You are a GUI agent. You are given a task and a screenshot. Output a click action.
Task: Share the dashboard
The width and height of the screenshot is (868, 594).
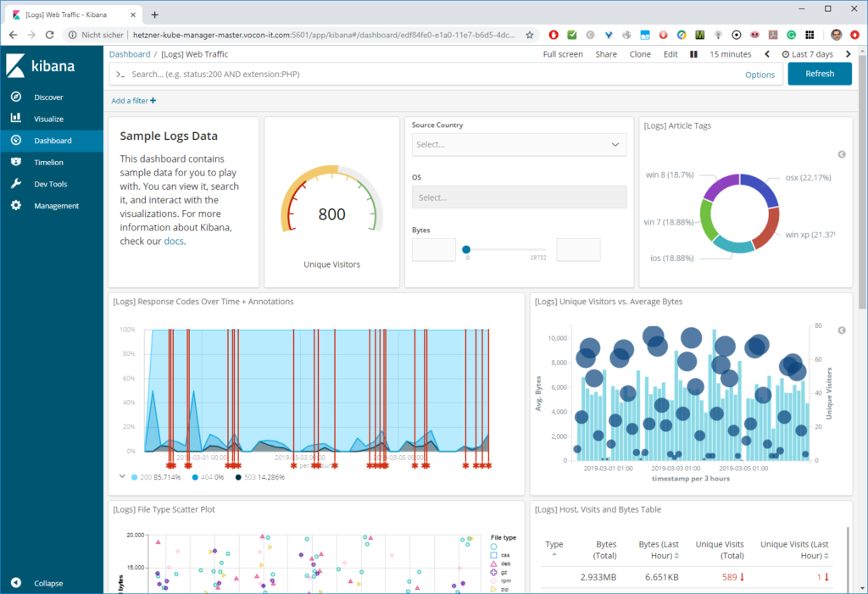[x=606, y=54]
